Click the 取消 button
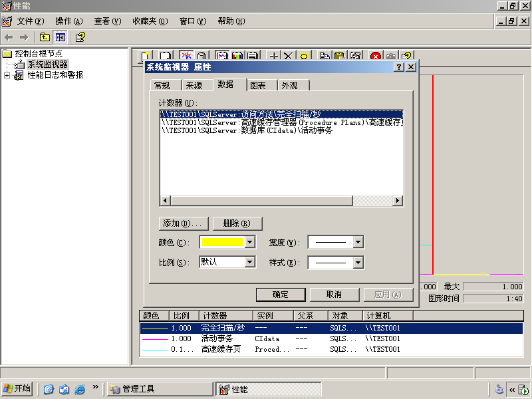Viewport: 532px width, 399px height. (x=334, y=295)
